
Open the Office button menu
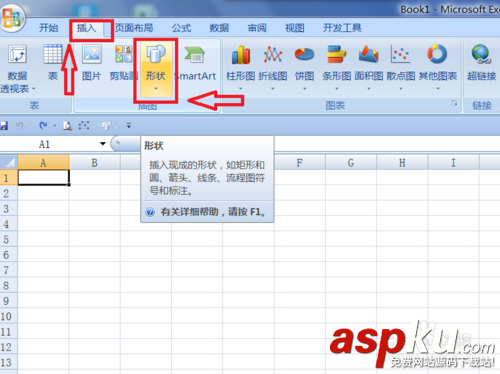(11, 17)
